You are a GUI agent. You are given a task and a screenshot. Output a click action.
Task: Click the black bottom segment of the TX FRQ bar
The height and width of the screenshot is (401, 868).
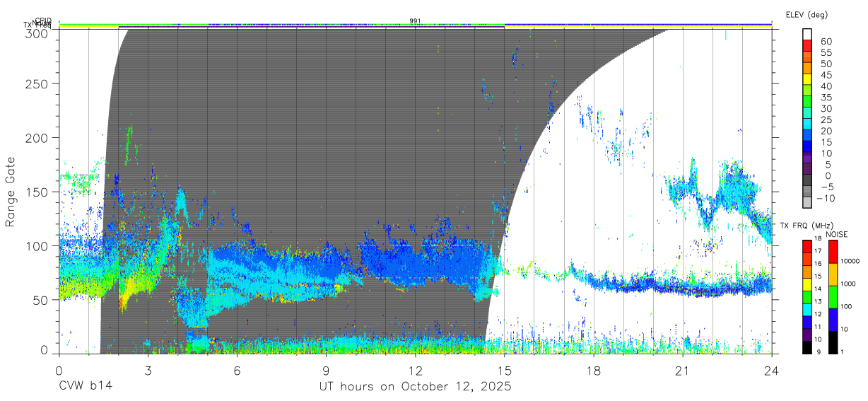807,347
